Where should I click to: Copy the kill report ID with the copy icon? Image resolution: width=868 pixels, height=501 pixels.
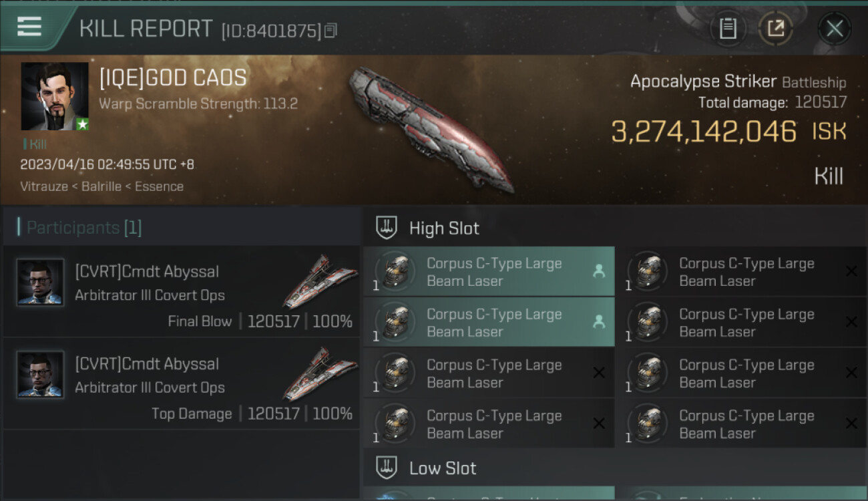tap(331, 30)
